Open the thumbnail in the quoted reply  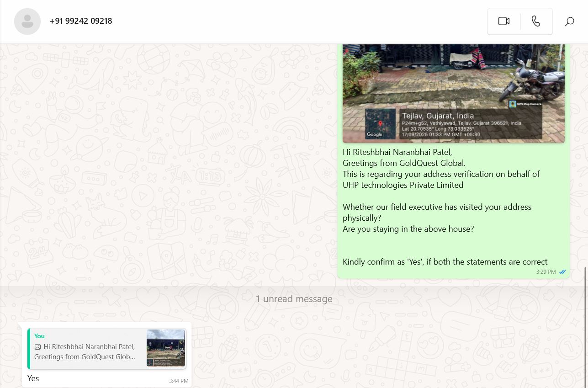(x=165, y=348)
